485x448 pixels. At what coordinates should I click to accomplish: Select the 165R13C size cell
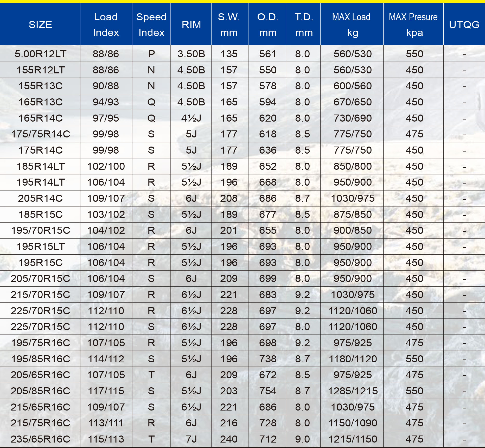[41, 102]
